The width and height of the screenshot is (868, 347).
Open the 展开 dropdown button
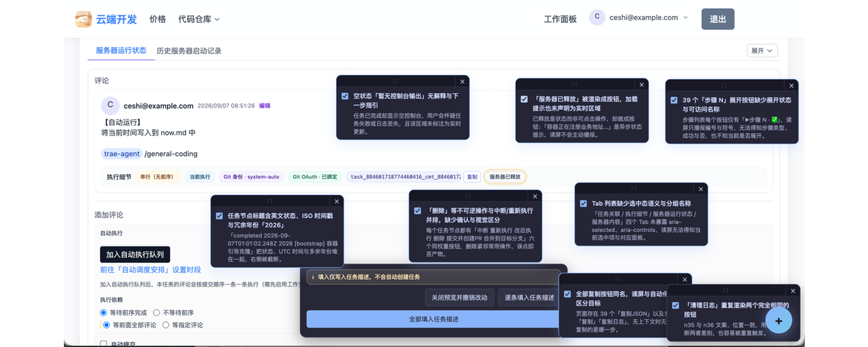pyautogui.click(x=762, y=51)
